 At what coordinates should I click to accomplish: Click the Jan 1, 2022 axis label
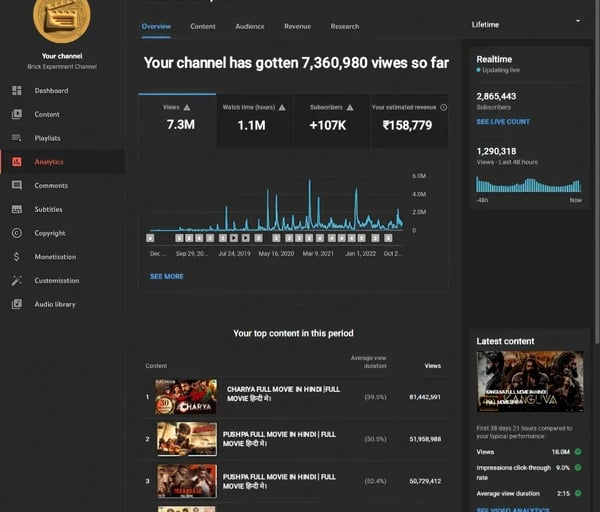360,253
